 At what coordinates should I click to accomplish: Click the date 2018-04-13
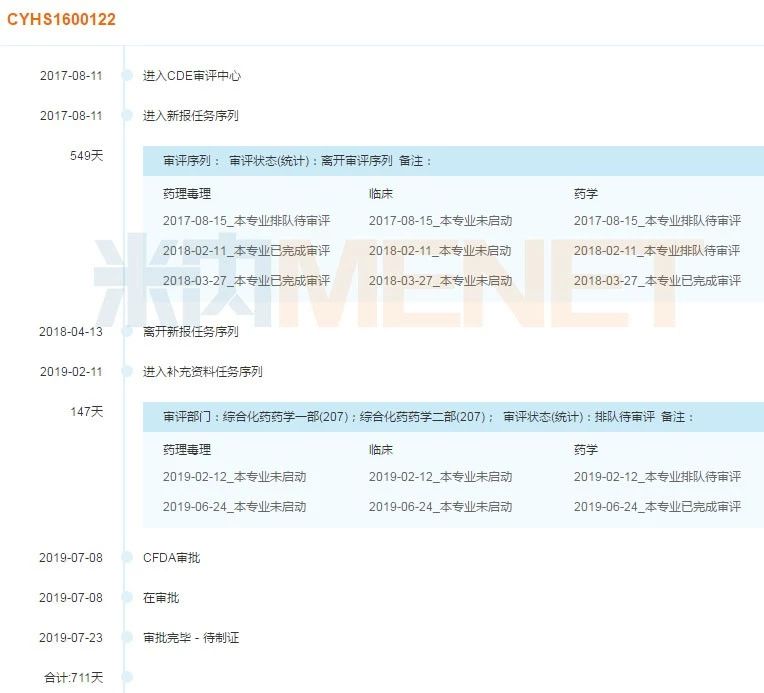point(71,331)
